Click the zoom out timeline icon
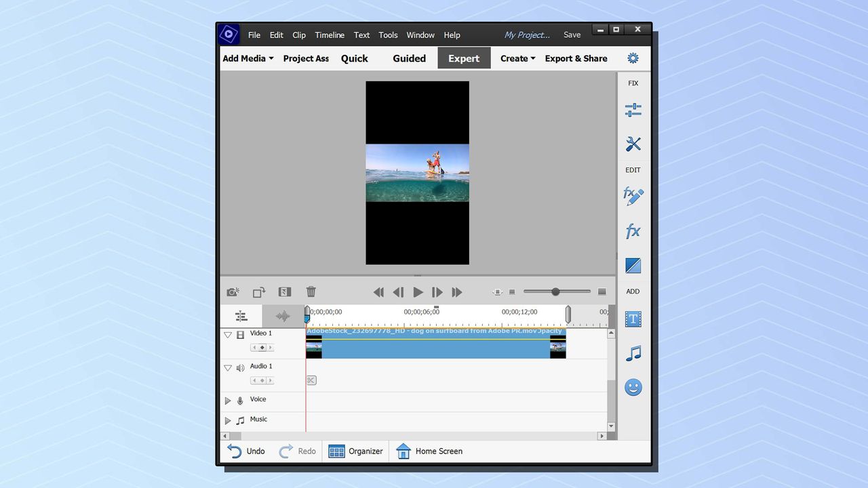Screen dimensions: 868x488 (512, 292)
